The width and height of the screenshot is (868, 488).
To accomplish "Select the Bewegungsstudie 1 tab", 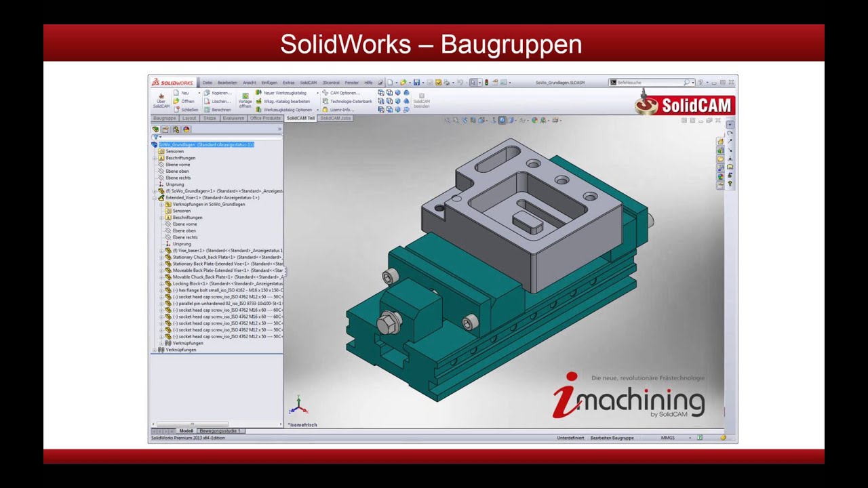I will [x=220, y=431].
